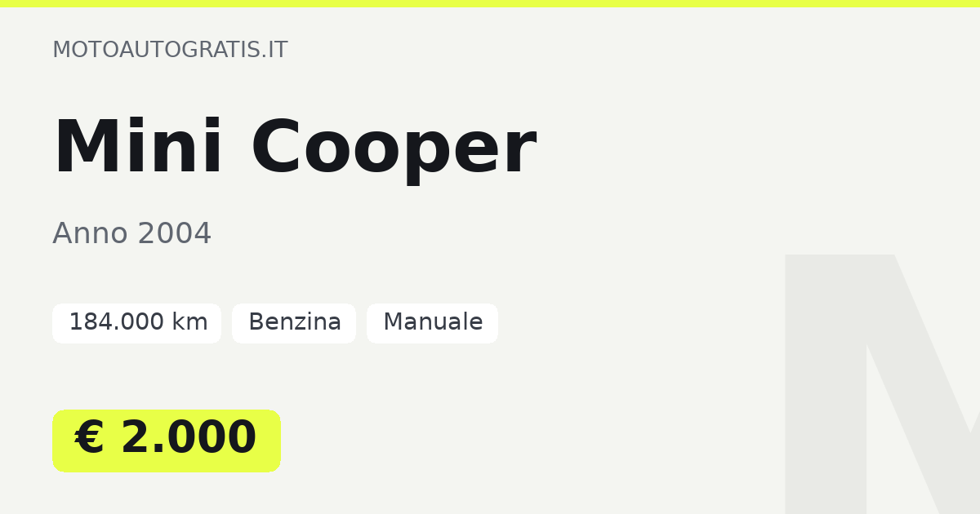This screenshot has height=514, width=980.
Task: Click the word Mini in the heading
Action: (138, 148)
